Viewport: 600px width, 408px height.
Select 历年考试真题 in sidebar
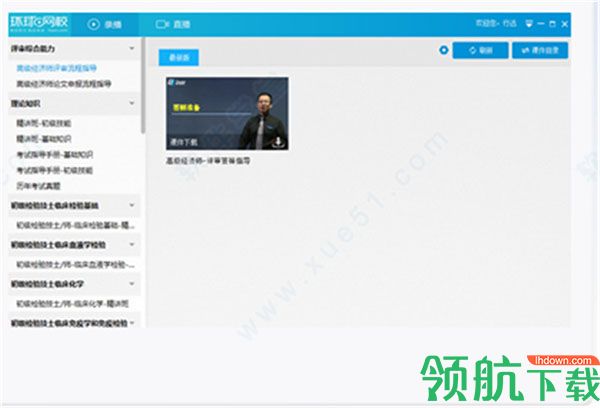point(38,186)
